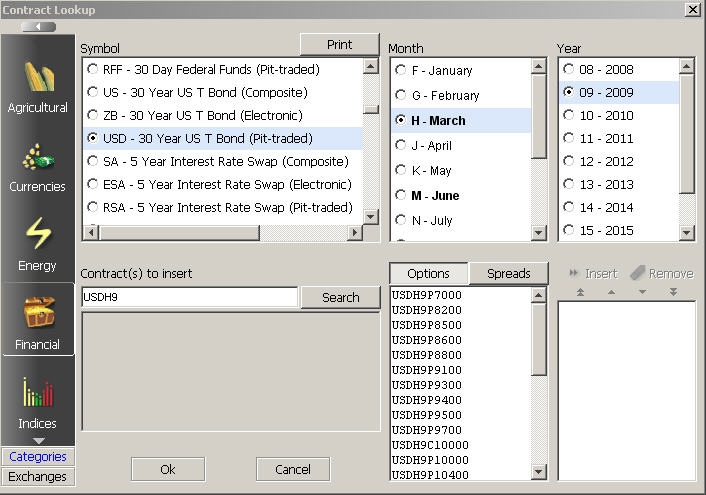This screenshot has width=706, height=495.
Task: Open the Energy category
Action: pos(37,237)
